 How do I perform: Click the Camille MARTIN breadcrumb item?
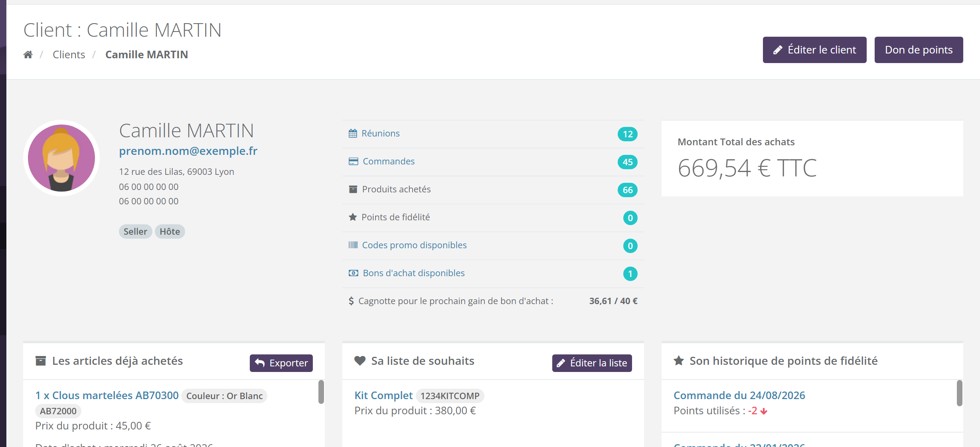146,55
